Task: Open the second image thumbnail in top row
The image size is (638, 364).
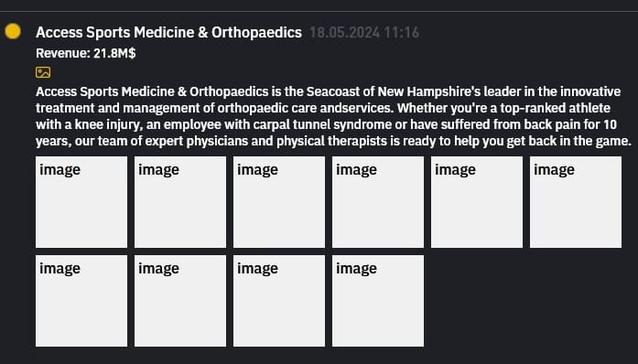Action: coord(180,202)
